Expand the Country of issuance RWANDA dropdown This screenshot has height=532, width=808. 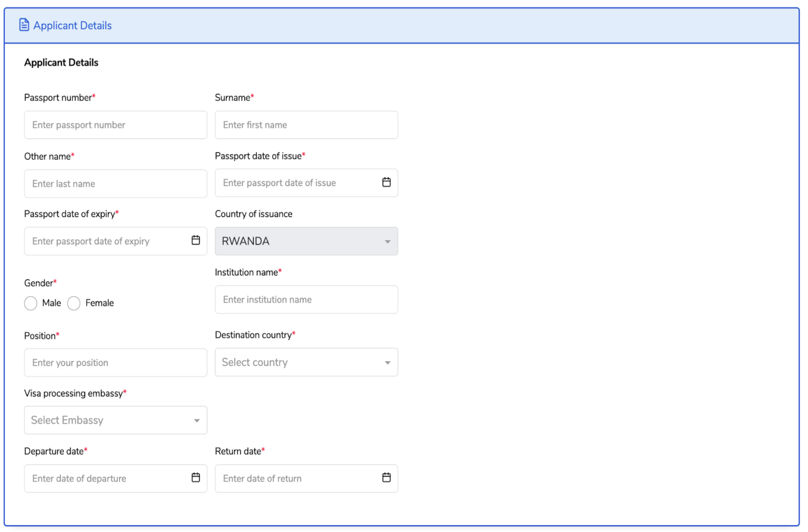306,241
